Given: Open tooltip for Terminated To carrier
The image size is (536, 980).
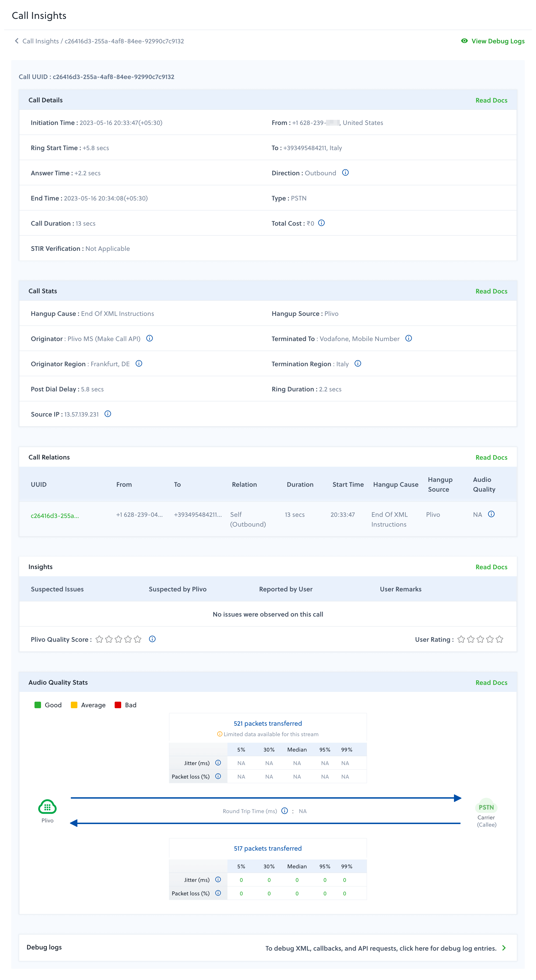Looking at the screenshot, I should click(x=409, y=338).
